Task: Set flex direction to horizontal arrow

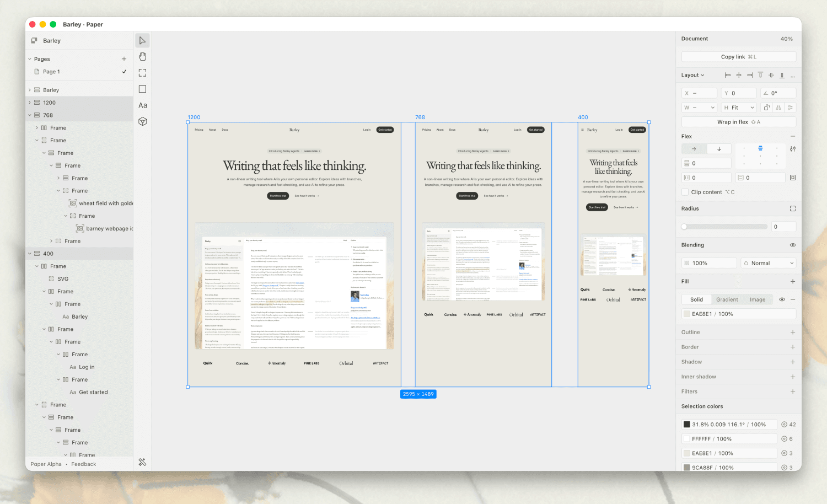Action: [694, 149]
